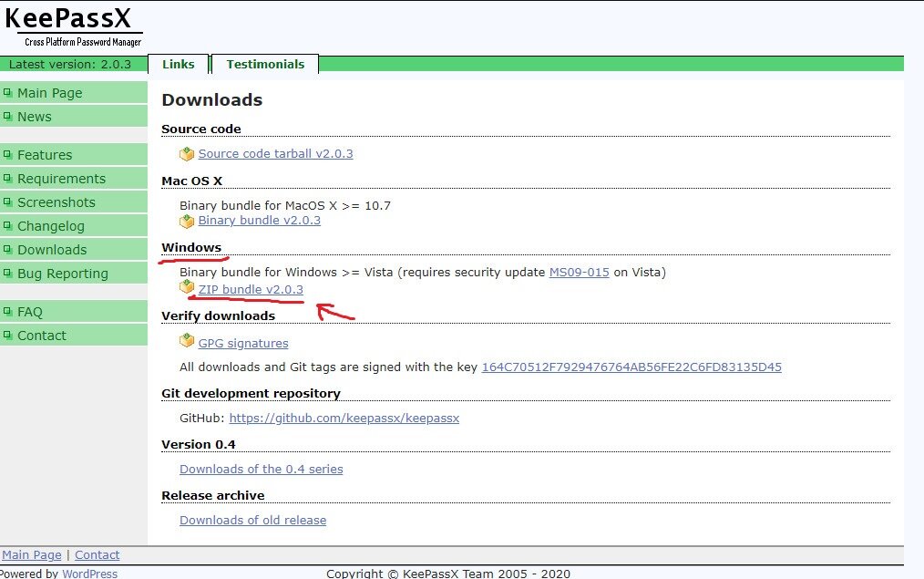Image resolution: width=924 pixels, height=579 pixels.
Task: Click the Binary bundle for MacOS X text
Action: (x=285, y=206)
